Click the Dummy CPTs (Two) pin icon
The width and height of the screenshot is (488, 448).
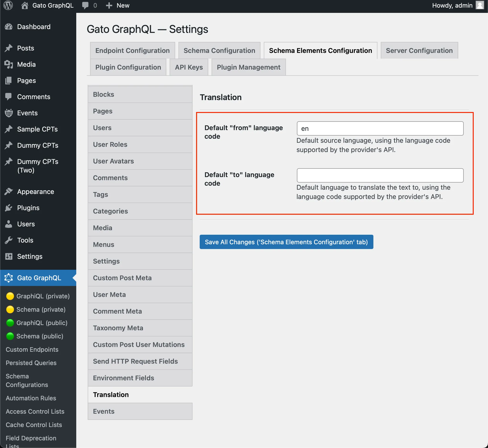(9, 162)
